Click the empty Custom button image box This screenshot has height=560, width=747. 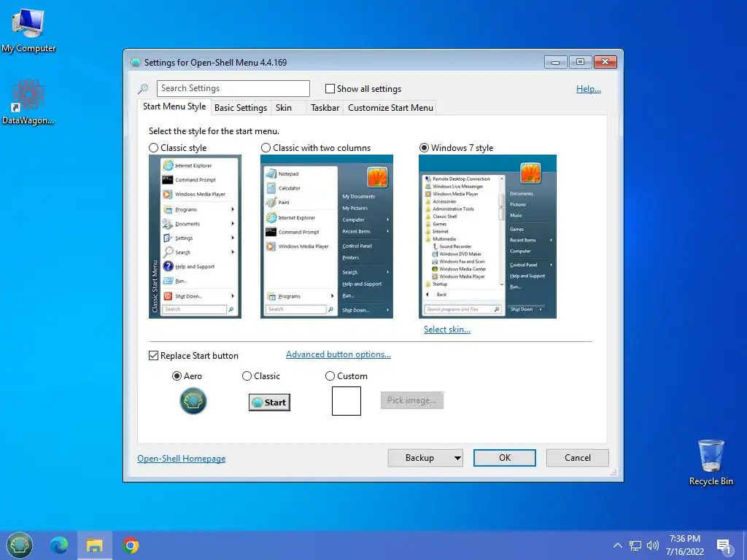[347, 401]
